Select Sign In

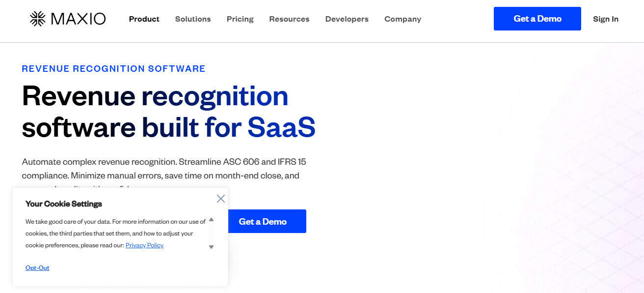(606, 19)
